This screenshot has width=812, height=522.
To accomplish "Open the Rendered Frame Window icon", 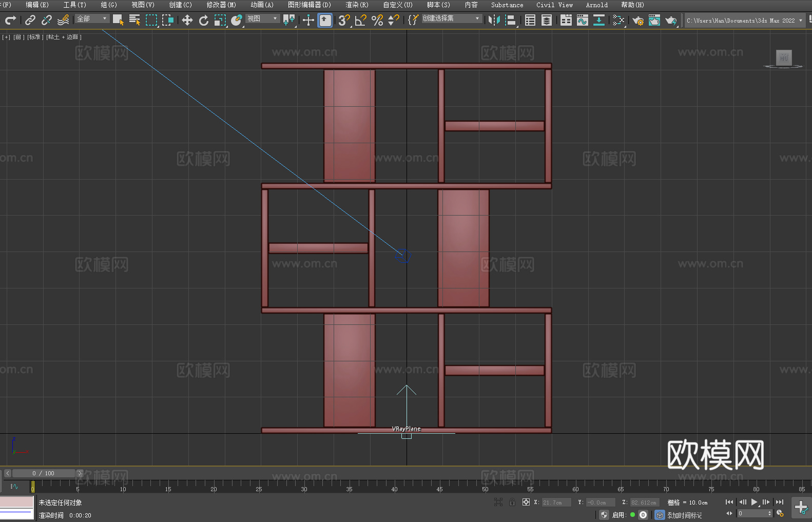I will click(654, 20).
